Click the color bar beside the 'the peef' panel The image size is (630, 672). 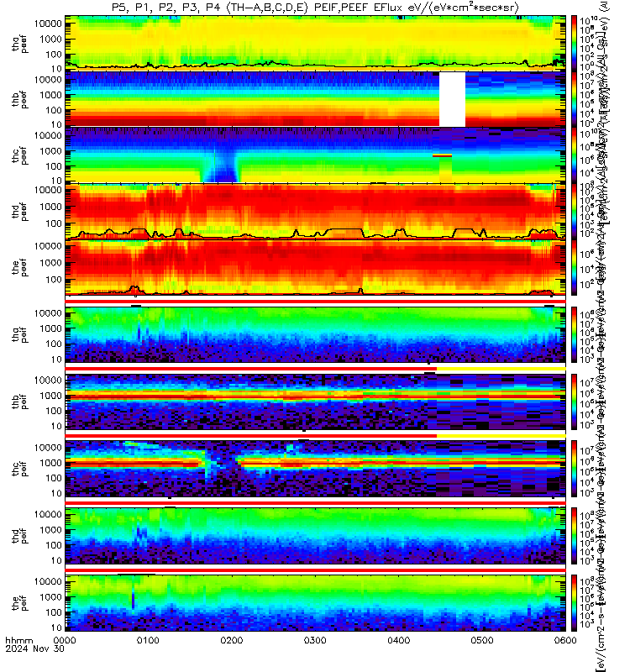[574, 267]
